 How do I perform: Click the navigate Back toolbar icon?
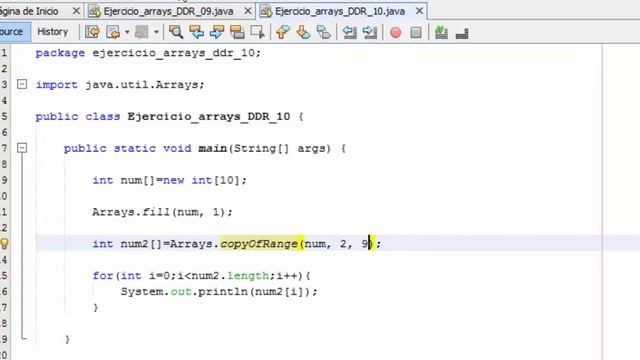click(113, 32)
